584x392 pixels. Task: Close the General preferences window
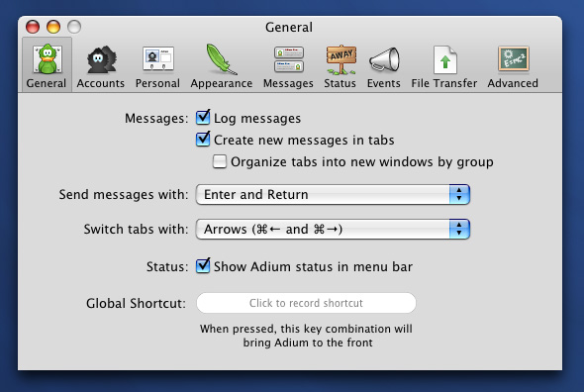click(33, 27)
